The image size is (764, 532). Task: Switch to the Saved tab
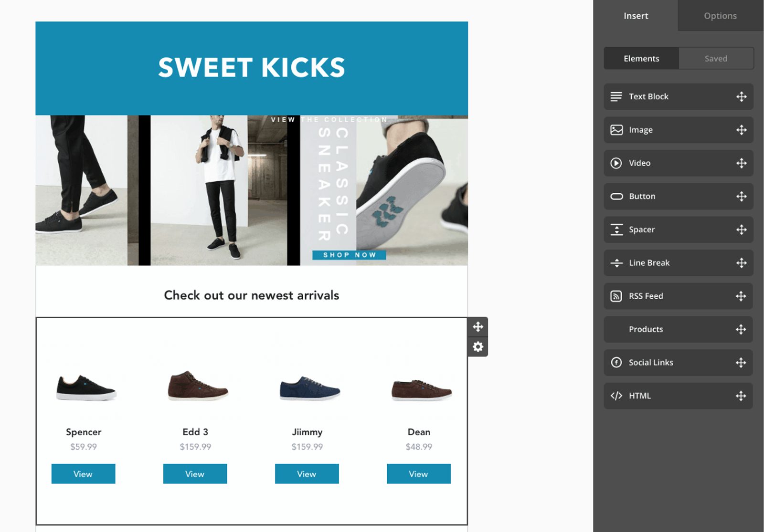tap(716, 58)
